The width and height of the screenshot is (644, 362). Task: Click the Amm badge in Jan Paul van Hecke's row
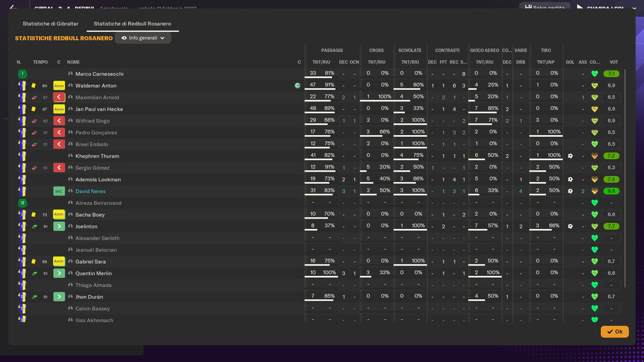(59, 109)
